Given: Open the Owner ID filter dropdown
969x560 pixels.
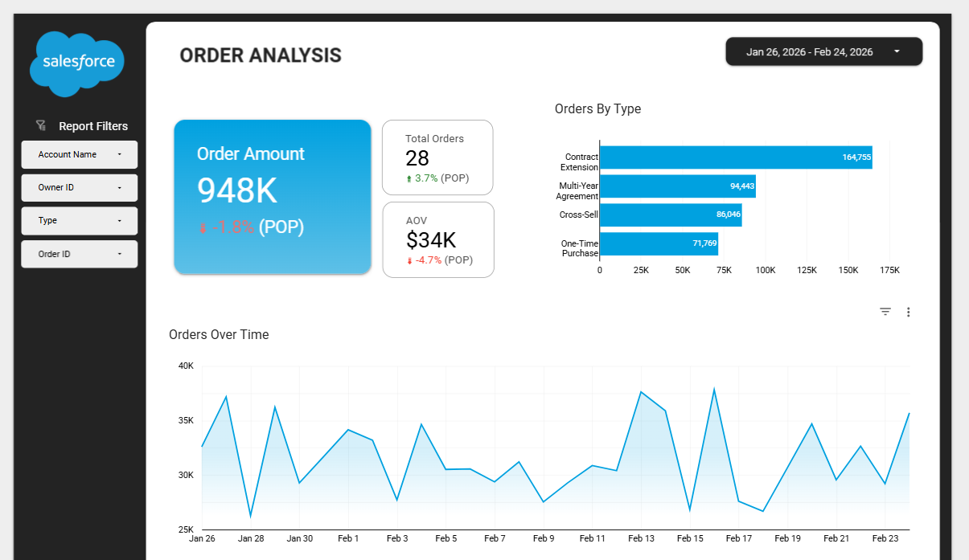Looking at the screenshot, I should pos(79,187).
